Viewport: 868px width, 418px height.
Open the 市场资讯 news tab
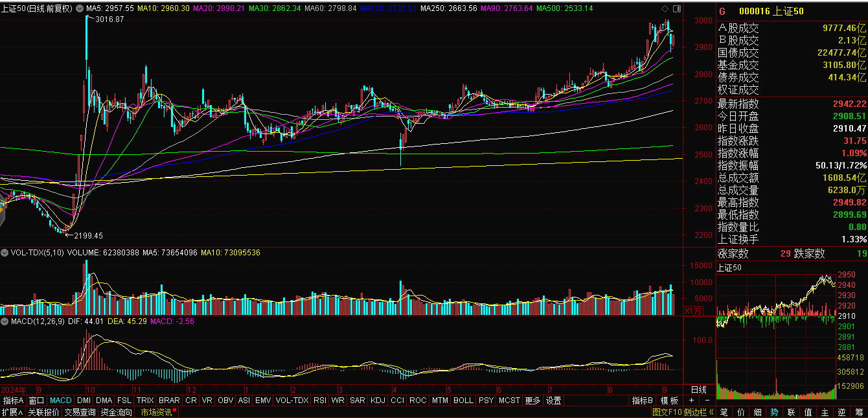158,412
